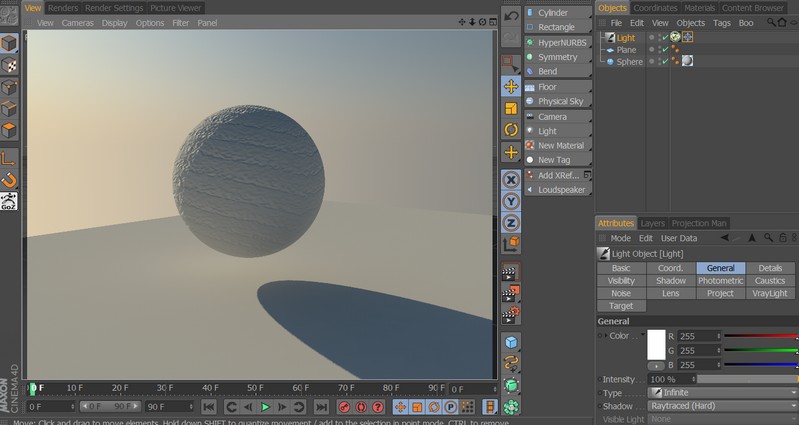Toggle Z axis lock
The image size is (799, 425).
point(511,223)
